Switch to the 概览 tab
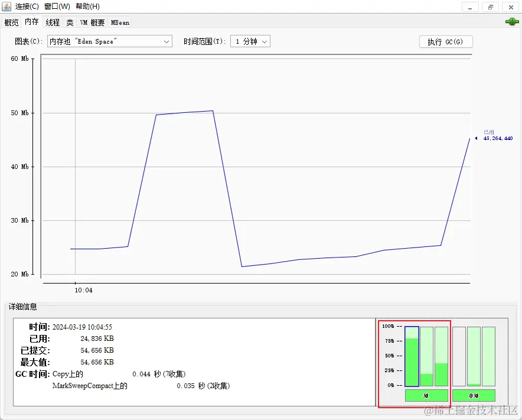Viewport: 522px width, 420px height. click(11, 22)
